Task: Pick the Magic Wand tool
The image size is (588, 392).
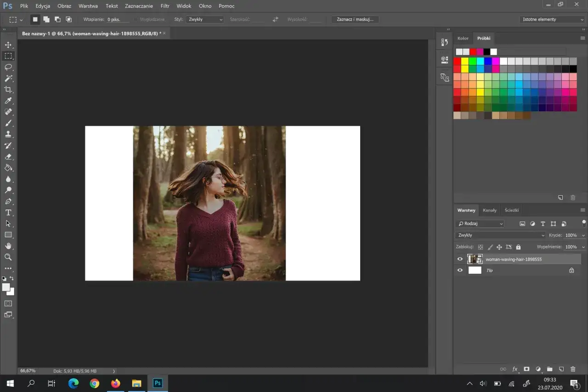Action: 8,79
